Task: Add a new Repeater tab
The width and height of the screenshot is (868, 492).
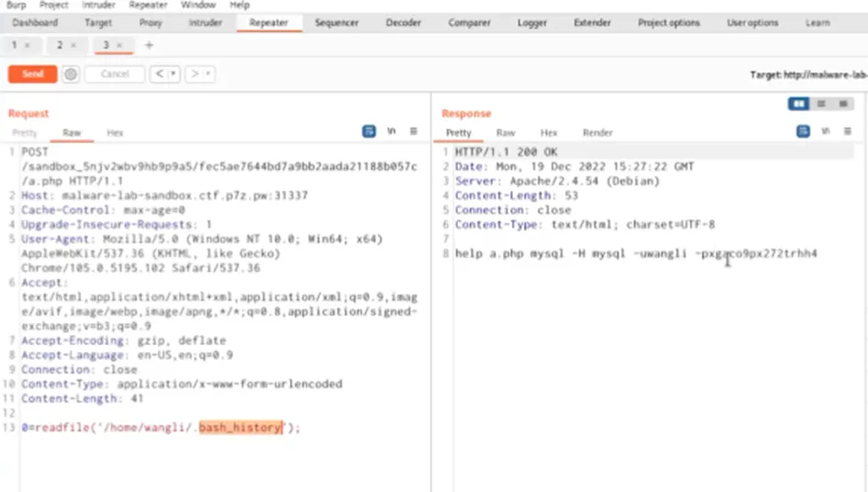Action: (149, 45)
